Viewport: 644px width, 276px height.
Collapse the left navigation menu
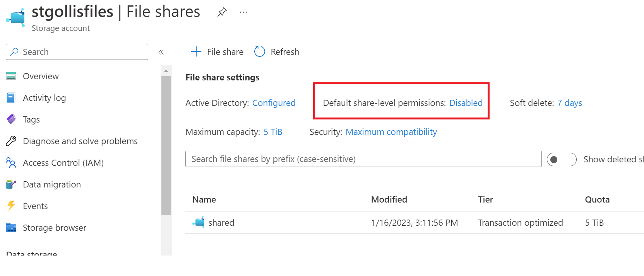click(x=161, y=52)
